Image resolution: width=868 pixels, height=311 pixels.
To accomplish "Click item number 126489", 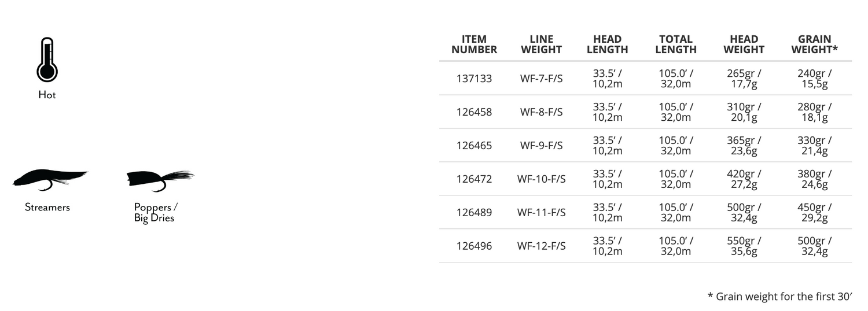I will [x=474, y=213].
